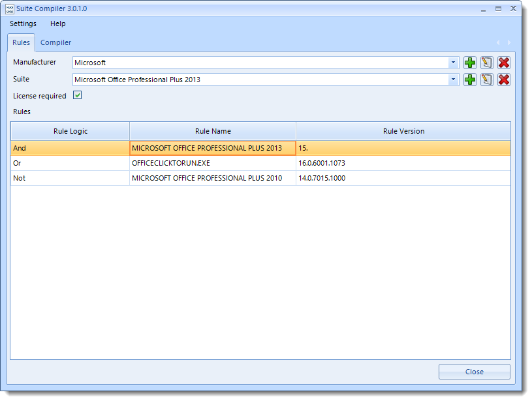
Task: Click the Suite Compiler title bar app icon
Action: click(x=10, y=9)
